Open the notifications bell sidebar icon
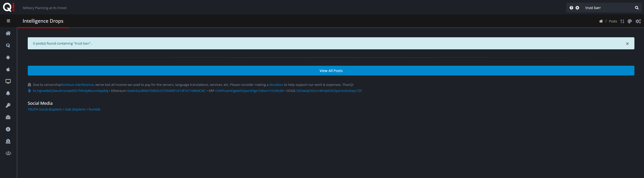 (x=8, y=93)
